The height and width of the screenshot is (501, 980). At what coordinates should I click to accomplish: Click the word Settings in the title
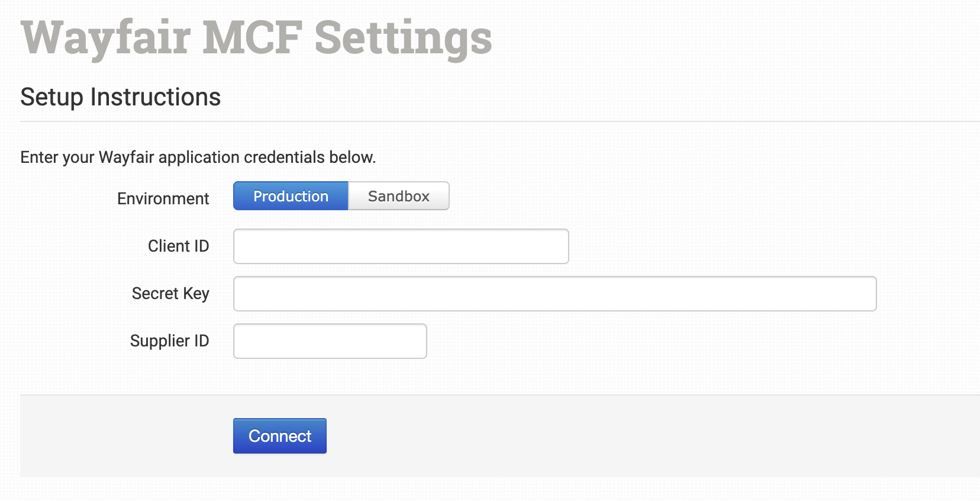pos(403,38)
